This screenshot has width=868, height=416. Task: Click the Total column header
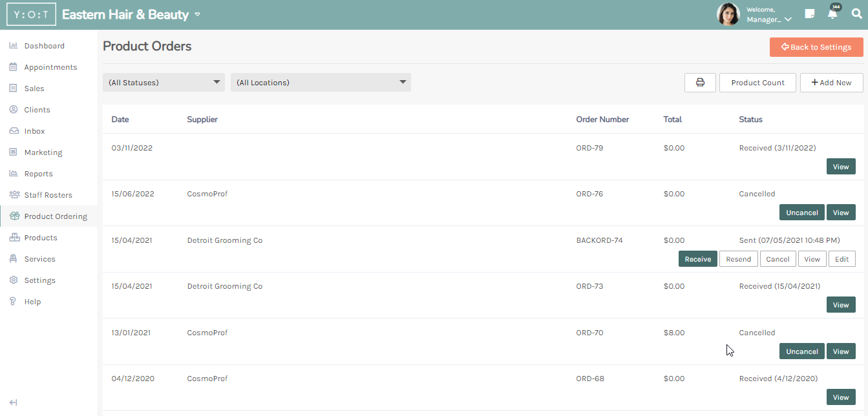coord(673,120)
